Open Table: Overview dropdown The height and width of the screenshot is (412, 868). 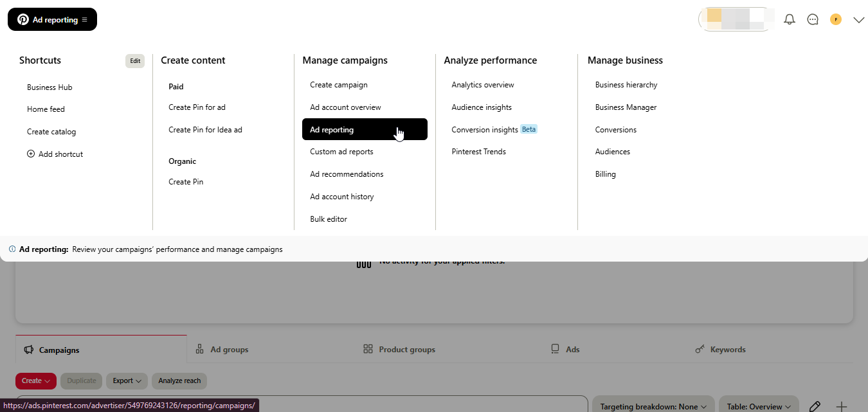(x=759, y=405)
